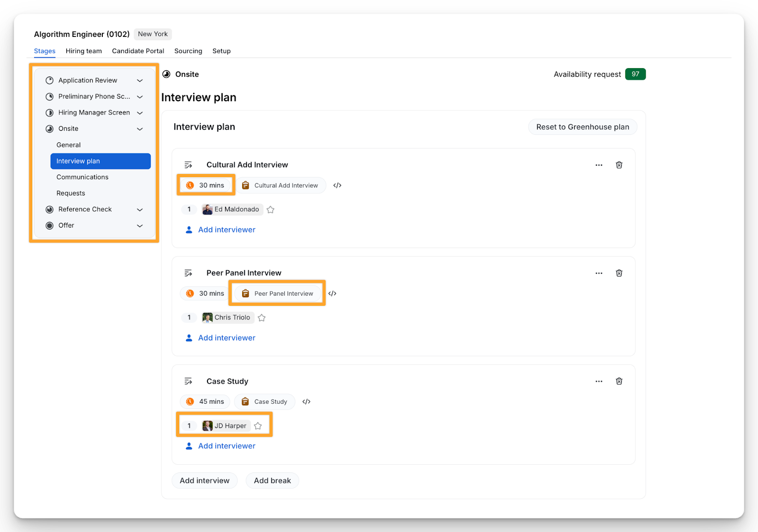Image resolution: width=758 pixels, height=532 pixels.
Task: Click Reset to Greenhouse plan button
Action: click(582, 127)
